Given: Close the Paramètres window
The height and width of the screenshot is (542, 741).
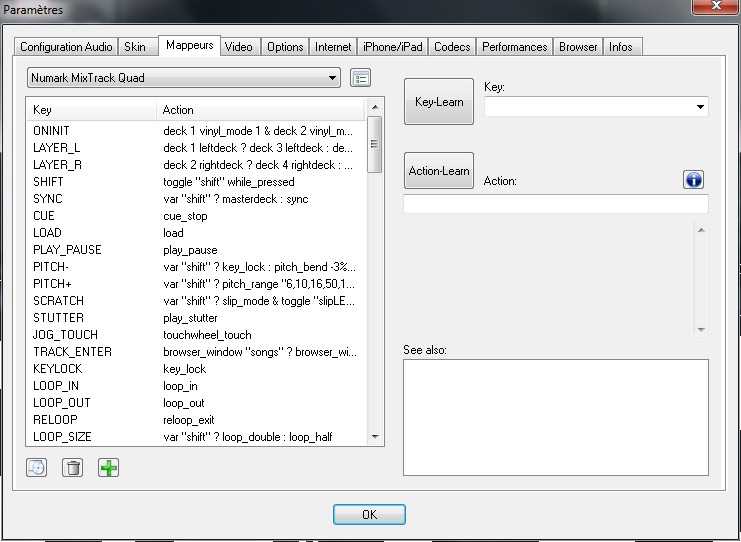Looking at the screenshot, I should coord(713,9).
